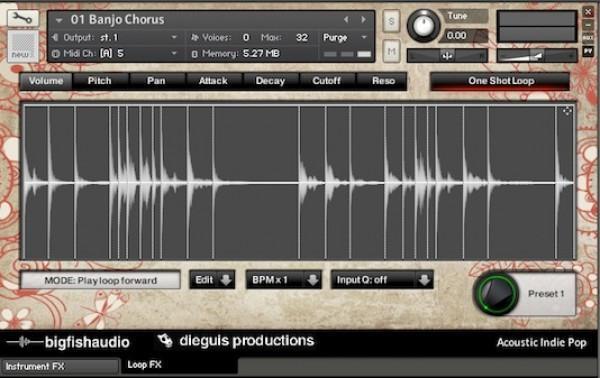The width and height of the screenshot is (600, 378).
Task: Switch to Instrument FX tab
Action: coord(60,367)
